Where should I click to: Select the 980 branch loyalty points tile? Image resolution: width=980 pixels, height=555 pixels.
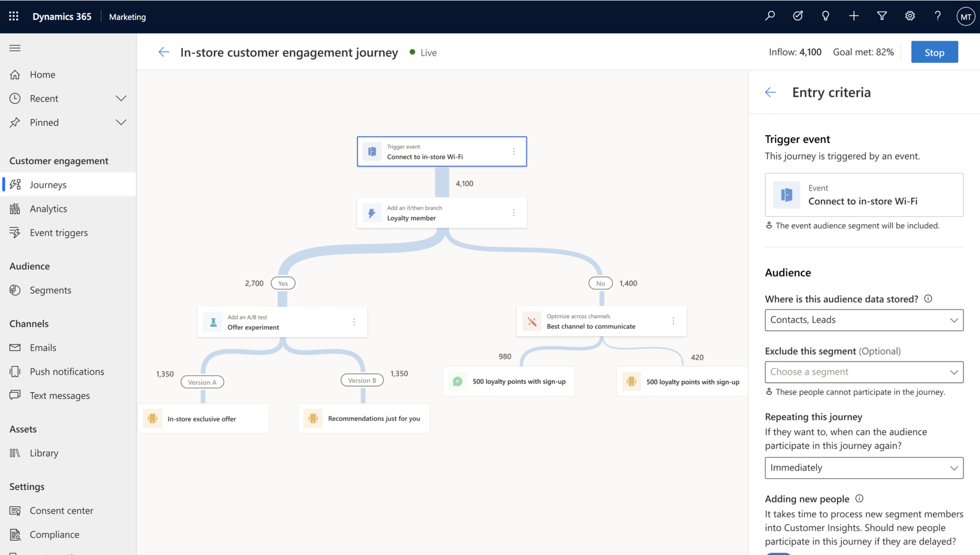click(508, 381)
